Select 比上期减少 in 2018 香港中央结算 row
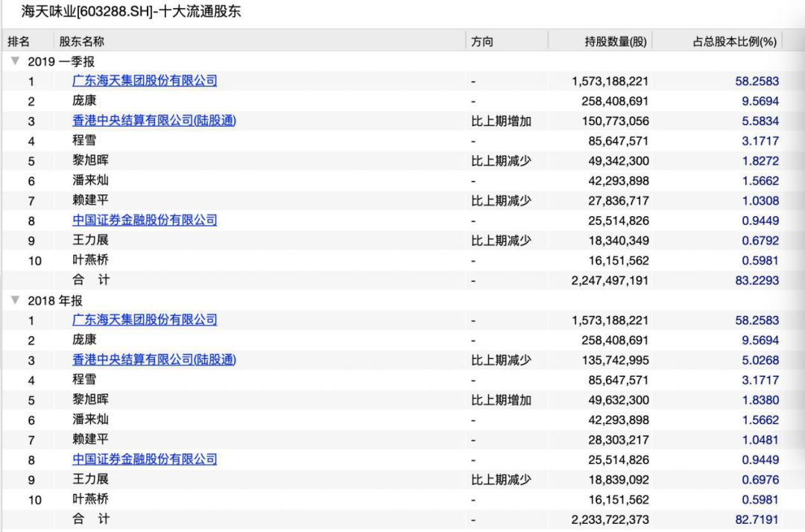Viewport: 805px width, 532px height. 501,360
